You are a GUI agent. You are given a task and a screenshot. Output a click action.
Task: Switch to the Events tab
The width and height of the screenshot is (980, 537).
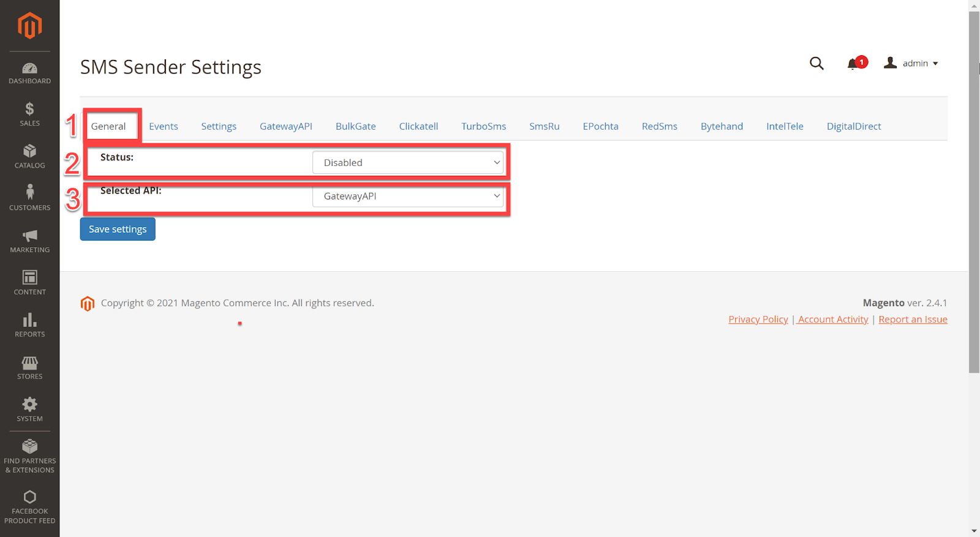coord(164,126)
